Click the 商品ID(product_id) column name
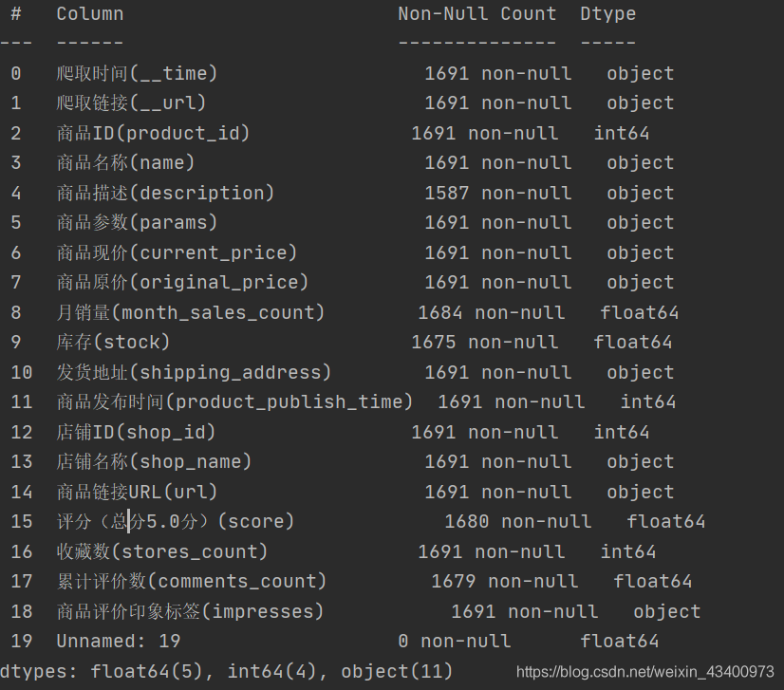 153,134
